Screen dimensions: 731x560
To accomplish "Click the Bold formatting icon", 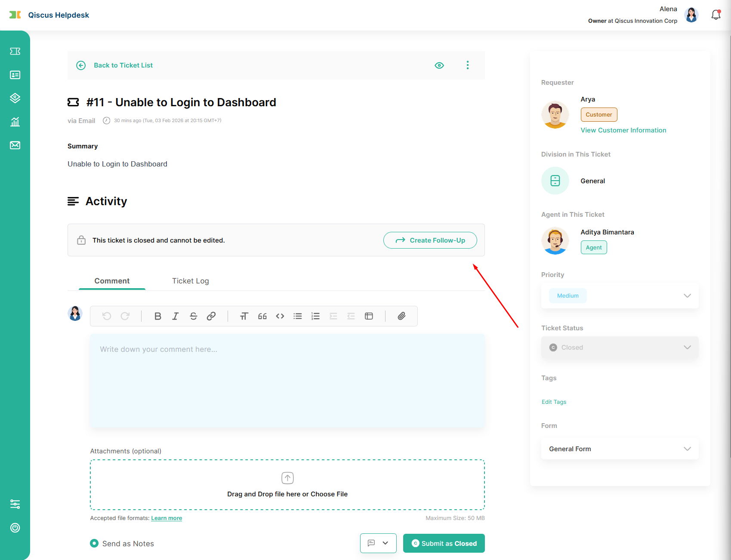I will (158, 316).
